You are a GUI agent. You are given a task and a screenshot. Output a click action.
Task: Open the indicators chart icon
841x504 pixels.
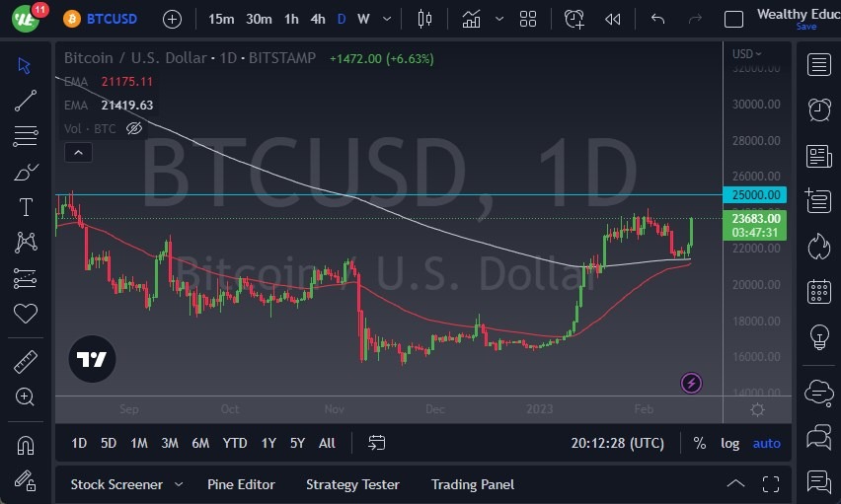point(471,20)
